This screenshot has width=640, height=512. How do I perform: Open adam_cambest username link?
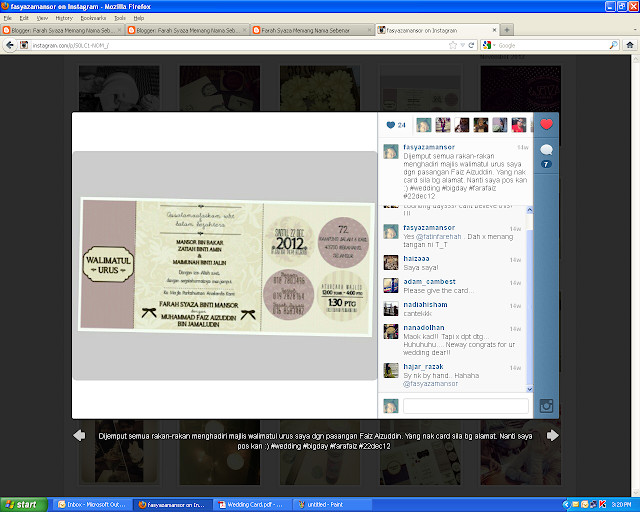(429, 282)
